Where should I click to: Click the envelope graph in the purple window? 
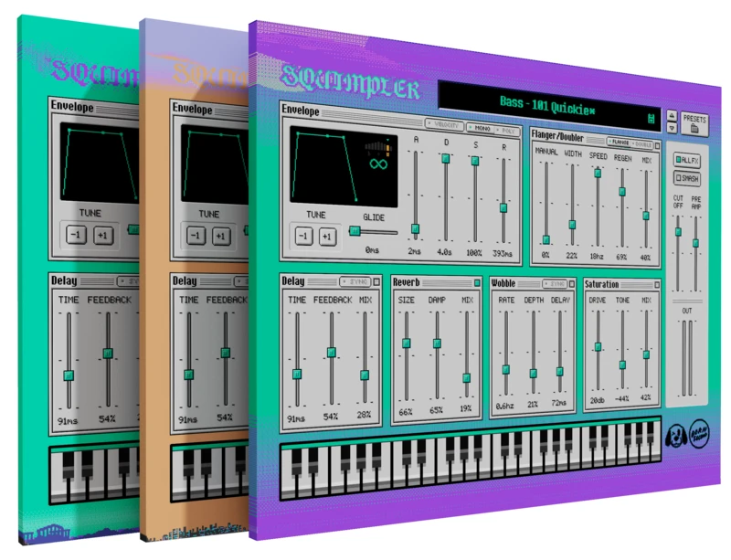[x=344, y=166]
